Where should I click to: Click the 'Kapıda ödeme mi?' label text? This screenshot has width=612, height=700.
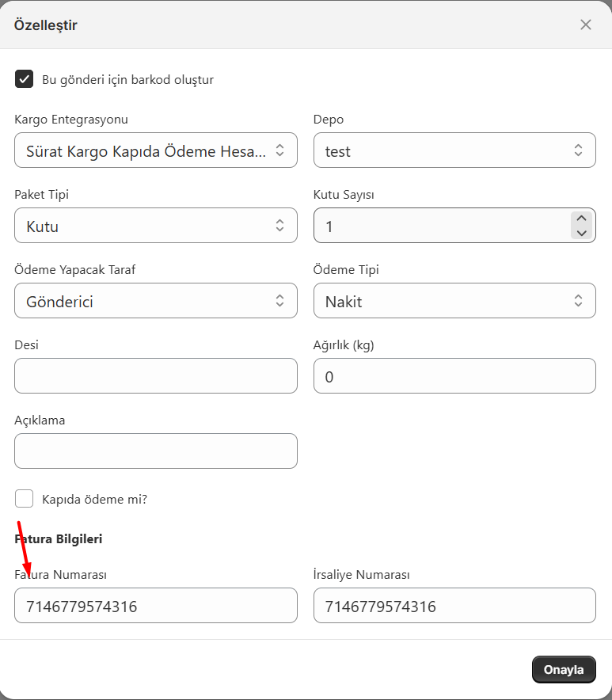pos(94,500)
